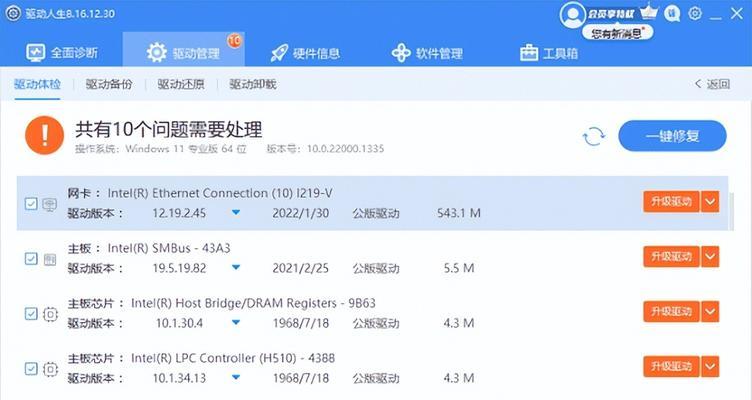Viewport: 752px width, 400px height.
Task: Expand upgrade options arrow for Ethernet row
Action: click(710, 201)
